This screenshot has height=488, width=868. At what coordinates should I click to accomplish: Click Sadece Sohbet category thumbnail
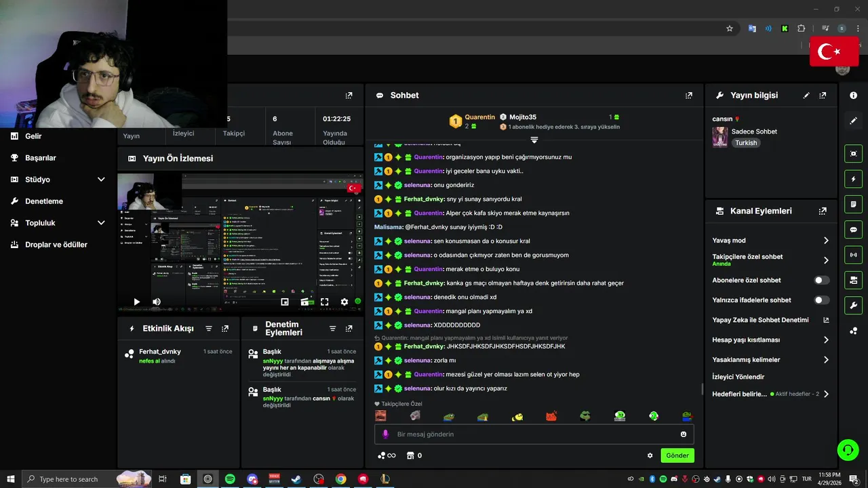pyautogui.click(x=720, y=137)
